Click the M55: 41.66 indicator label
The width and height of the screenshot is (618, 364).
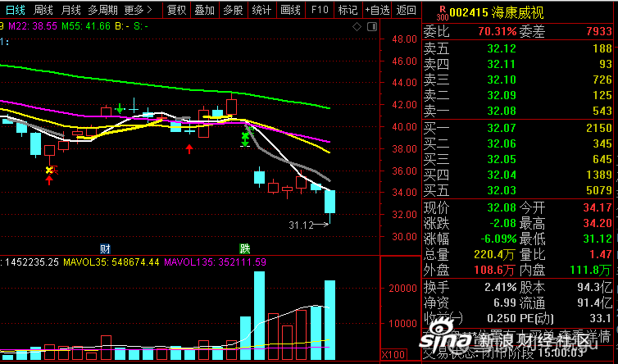[86, 26]
